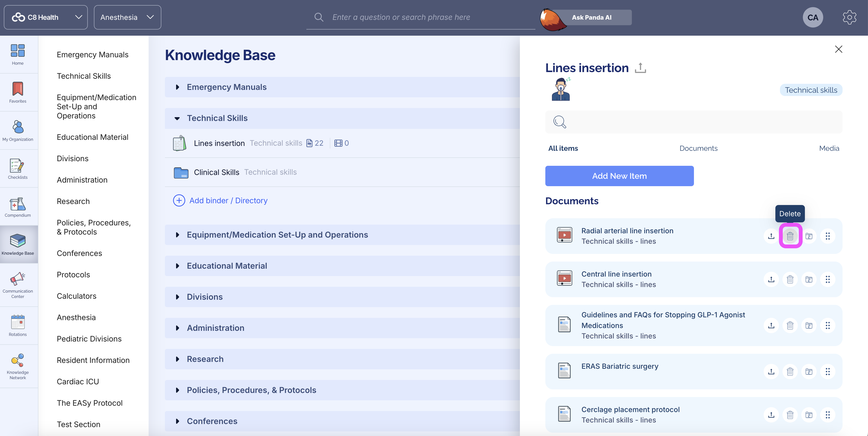Image resolution: width=868 pixels, height=436 pixels.
Task: Share Cerclage placement protocol document
Action: (x=771, y=415)
